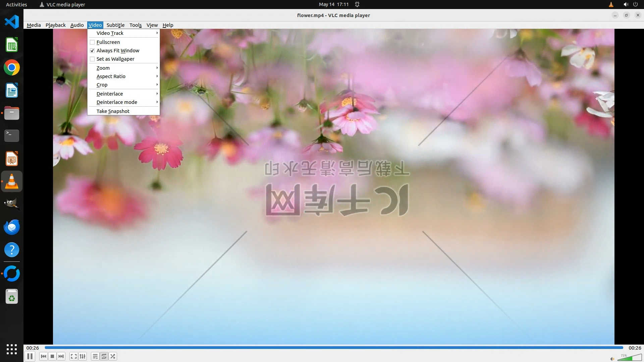Adjust the volume slider
This screenshot has height=362, width=644.
coord(630,358)
